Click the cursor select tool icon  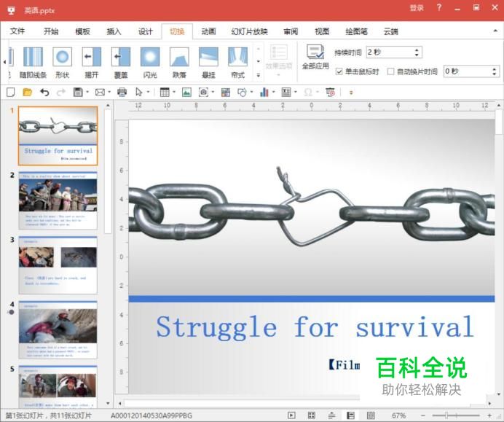click(139, 93)
